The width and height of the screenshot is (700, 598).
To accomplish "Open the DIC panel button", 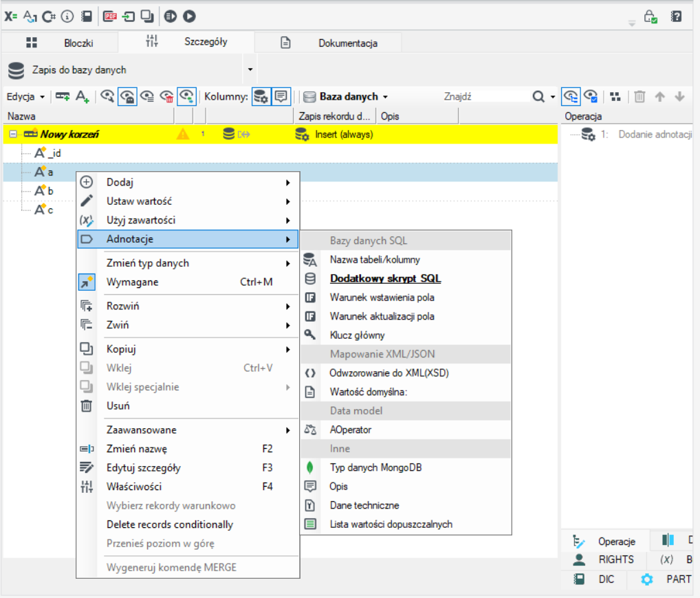I will click(x=593, y=579).
